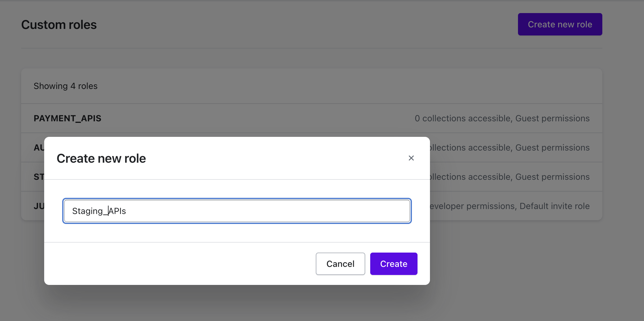Click Guest permissions in the ST row

[x=552, y=177]
